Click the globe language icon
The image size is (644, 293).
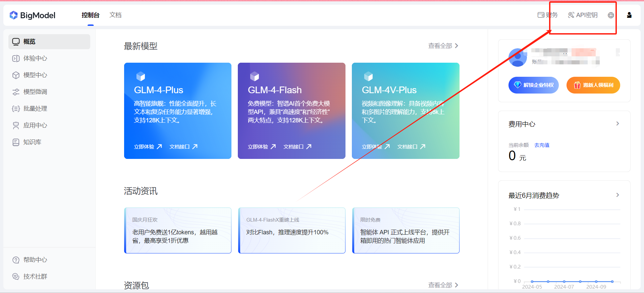tap(611, 15)
